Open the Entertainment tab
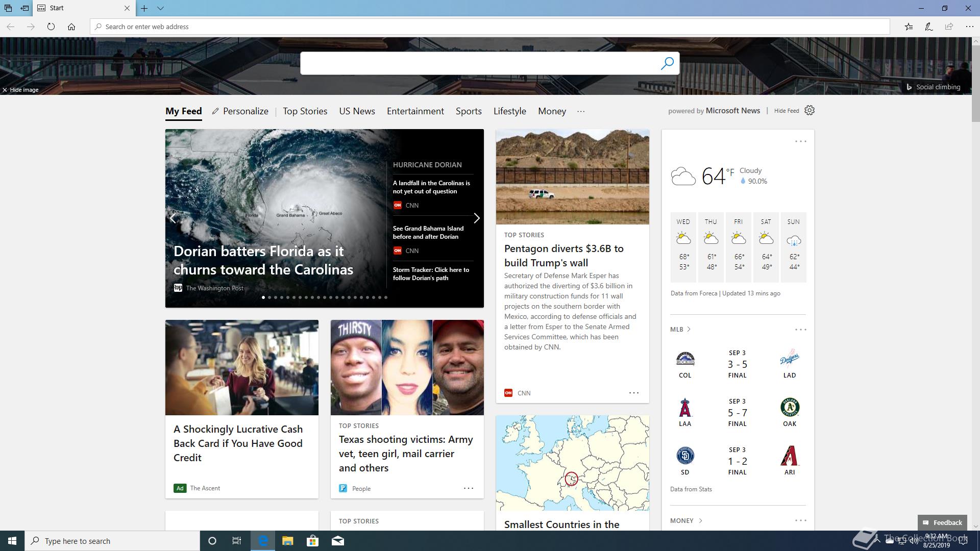Screen dimensions: 980x551 point(415,111)
